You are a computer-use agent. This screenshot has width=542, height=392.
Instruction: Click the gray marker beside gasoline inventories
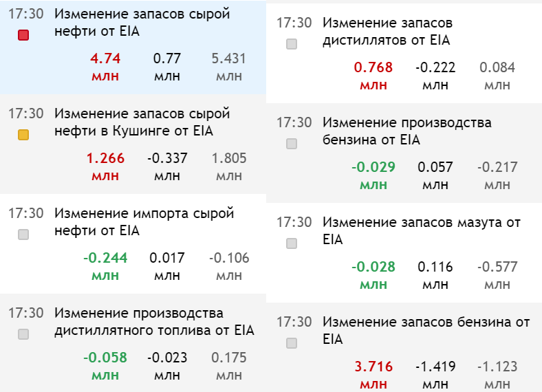coord(292,343)
